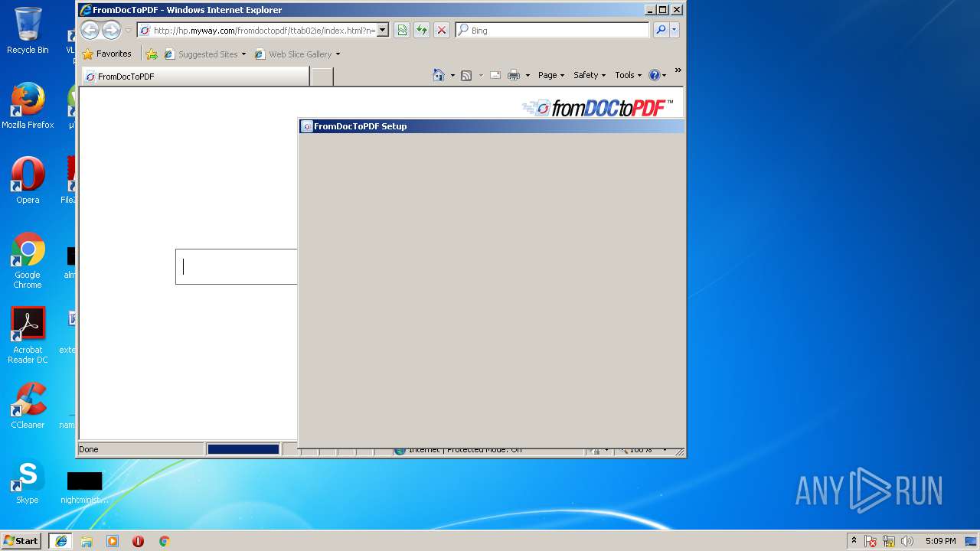Open CCleaner desktop shortcut
Image resolution: width=980 pixels, height=551 pixels.
click(x=28, y=406)
